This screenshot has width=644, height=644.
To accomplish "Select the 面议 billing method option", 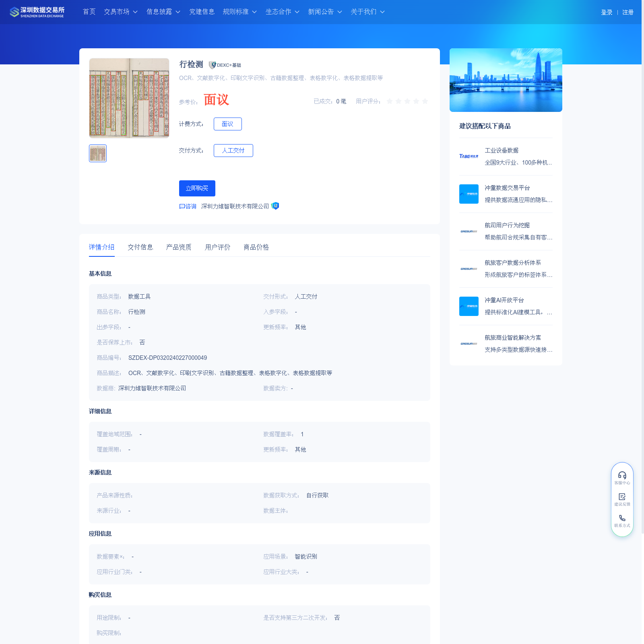I will (228, 124).
